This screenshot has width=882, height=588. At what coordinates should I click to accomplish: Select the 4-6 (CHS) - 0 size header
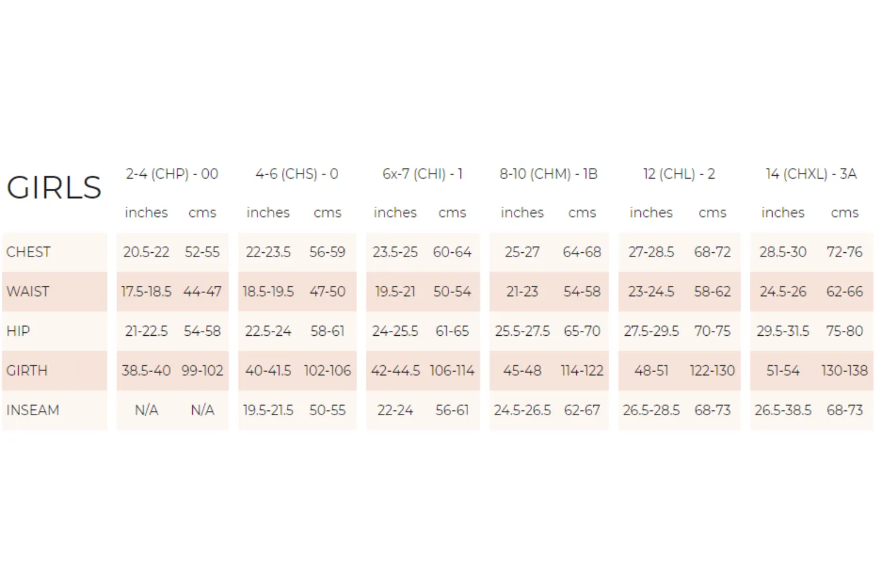[296, 174]
